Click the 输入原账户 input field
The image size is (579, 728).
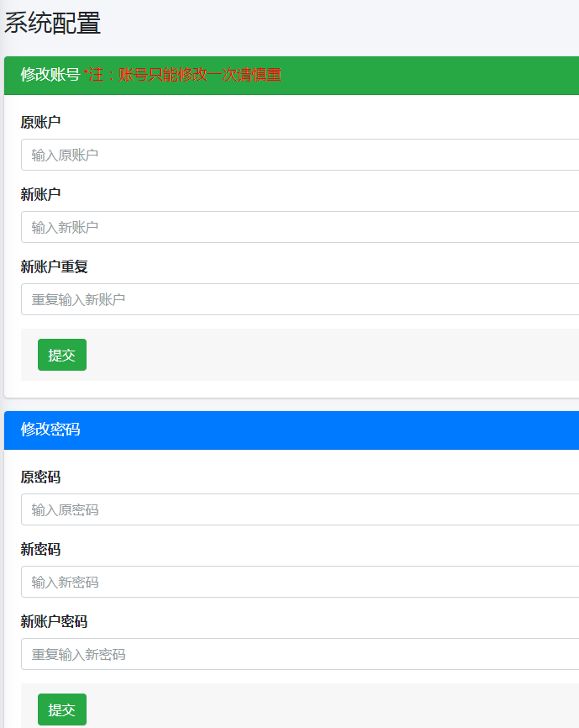pos(300,155)
